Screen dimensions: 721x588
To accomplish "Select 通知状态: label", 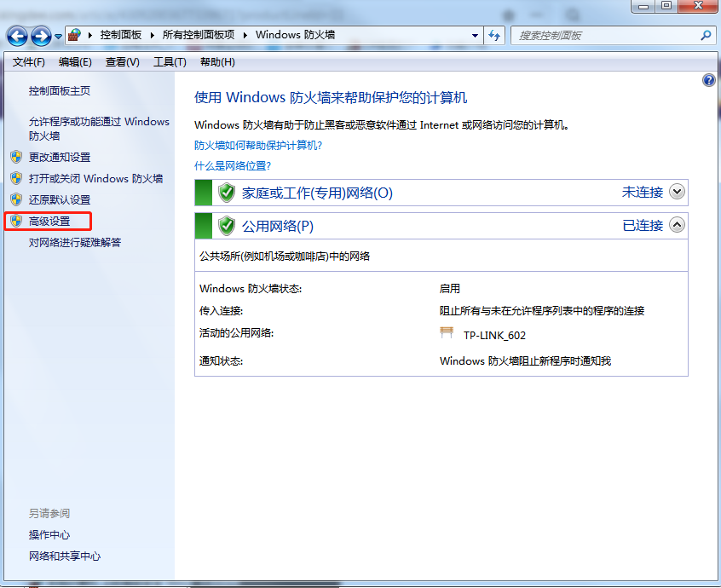I will [222, 360].
